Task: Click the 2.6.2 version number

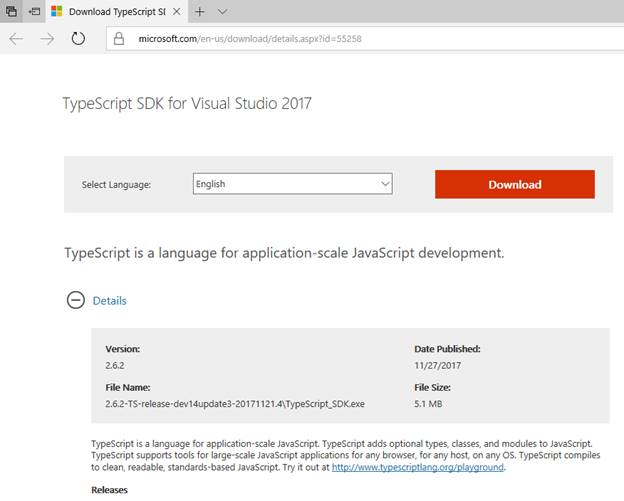Action: click(x=115, y=366)
